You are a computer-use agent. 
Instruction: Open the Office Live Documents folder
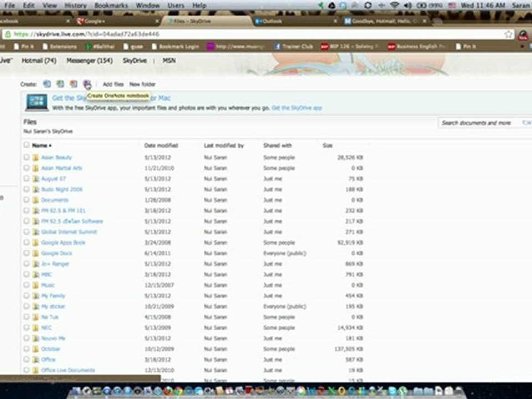[x=68, y=370]
